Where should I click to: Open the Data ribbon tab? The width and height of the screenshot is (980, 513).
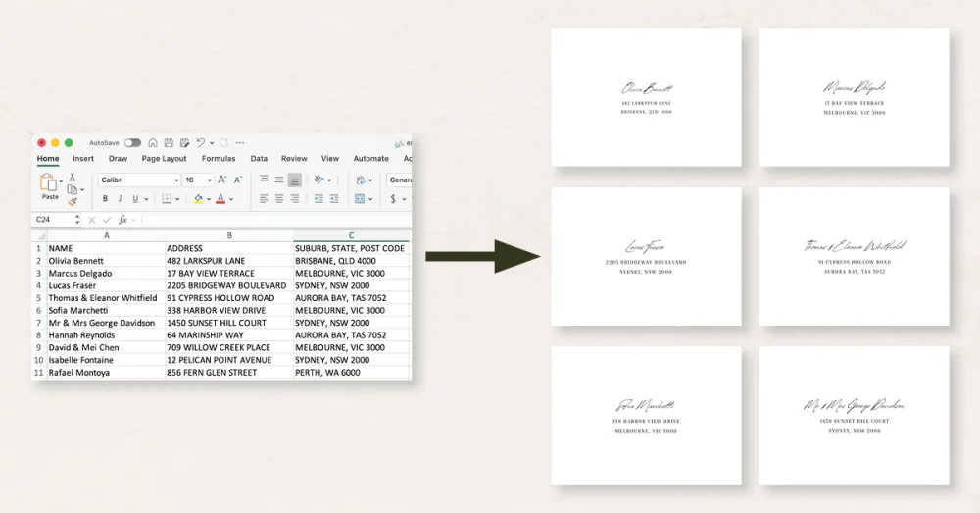click(x=259, y=158)
